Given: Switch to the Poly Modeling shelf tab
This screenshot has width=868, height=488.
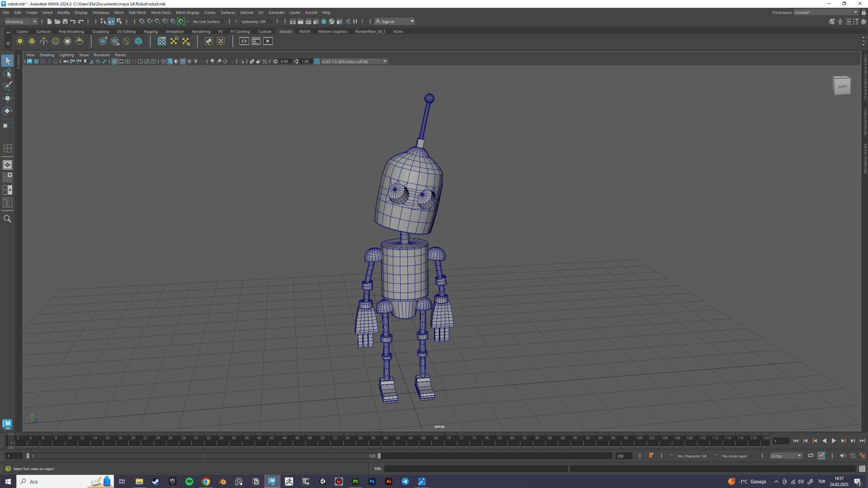Looking at the screenshot, I should 71,32.
